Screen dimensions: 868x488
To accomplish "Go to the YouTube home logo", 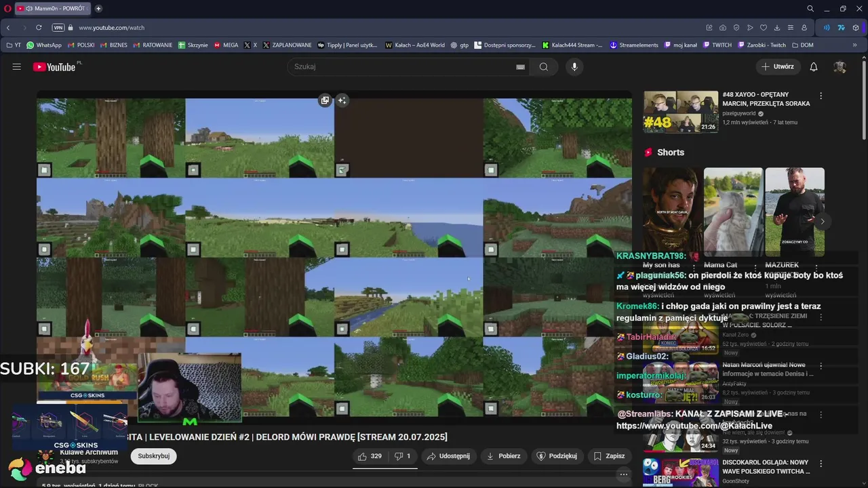I will click(54, 66).
